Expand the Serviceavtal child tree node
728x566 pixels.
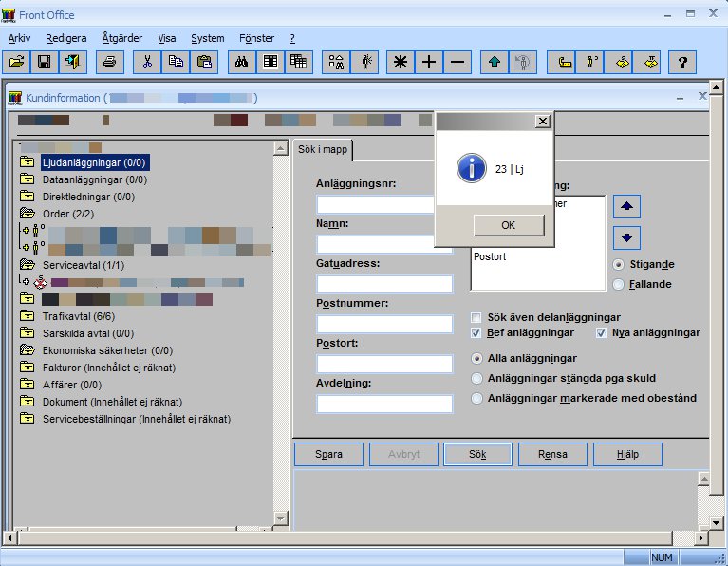click(x=25, y=282)
